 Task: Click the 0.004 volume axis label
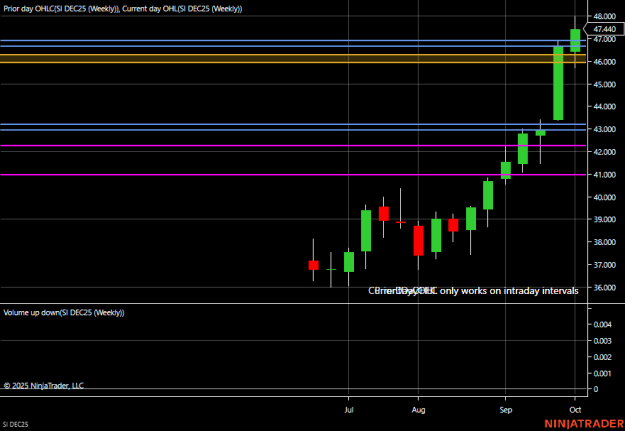[602, 325]
